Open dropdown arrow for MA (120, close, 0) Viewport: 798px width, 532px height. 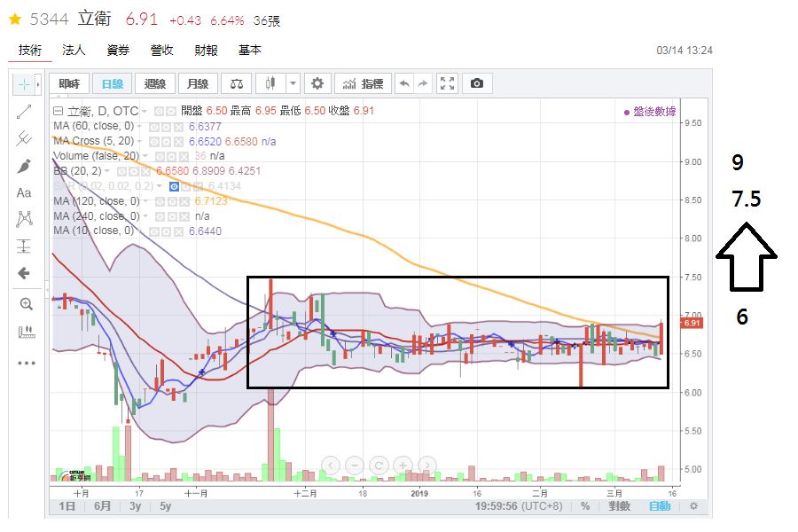point(145,201)
